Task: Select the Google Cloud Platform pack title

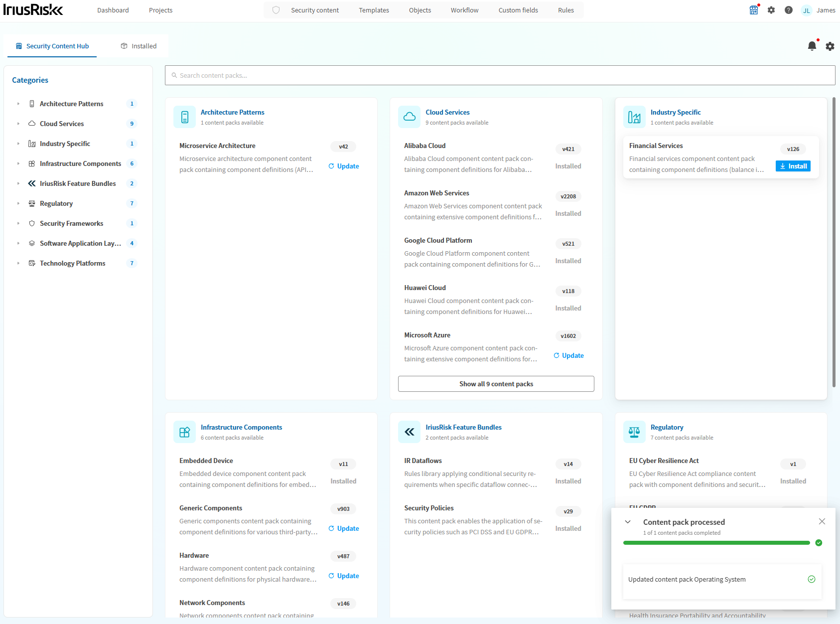Action: pos(438,240)
